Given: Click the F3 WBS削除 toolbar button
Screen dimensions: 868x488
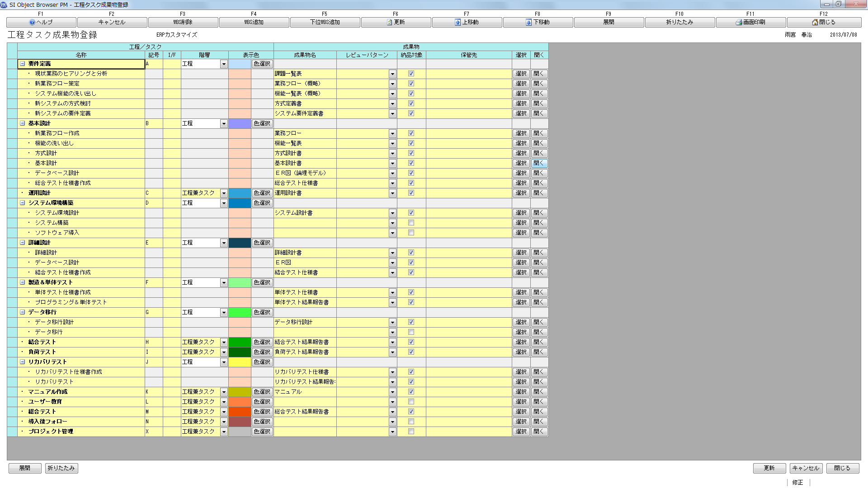Looking at the screenshot, I should pos(183,22).
